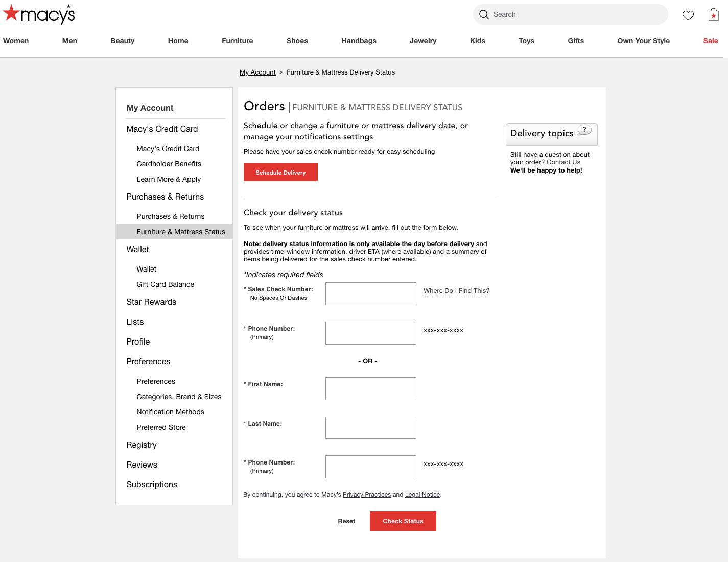This screenshot has width=728, height=562.
Task: Click the Macy's star logo
Action: coord(12,14)
